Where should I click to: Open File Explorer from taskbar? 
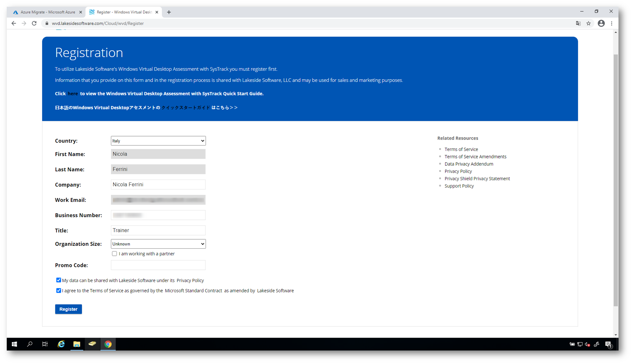point(77,344)
